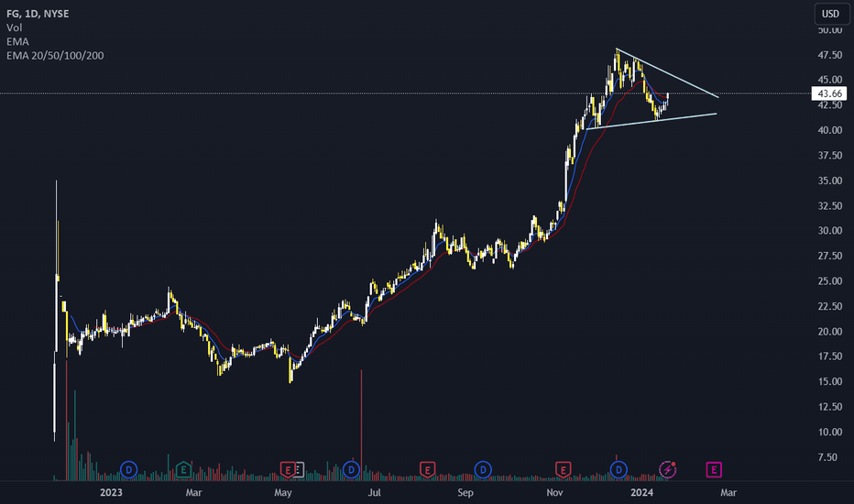
Task: Open the red earnings marker near May
Action: tap(288, 469)
